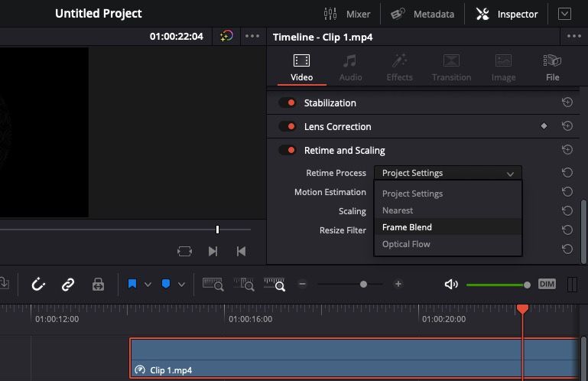Show the Metadata panel

(423, 14)
